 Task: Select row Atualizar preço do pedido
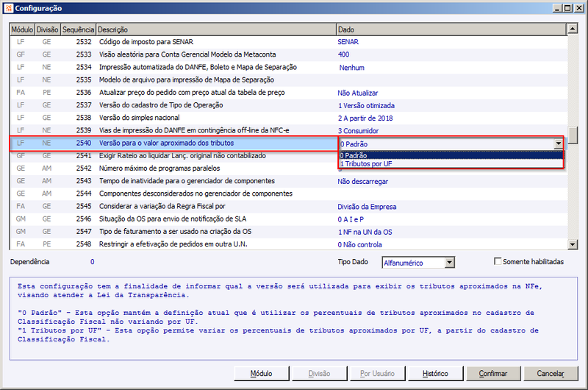288,92
